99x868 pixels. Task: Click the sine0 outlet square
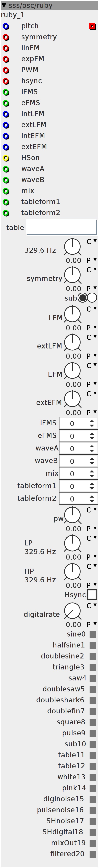click(93, 635)
